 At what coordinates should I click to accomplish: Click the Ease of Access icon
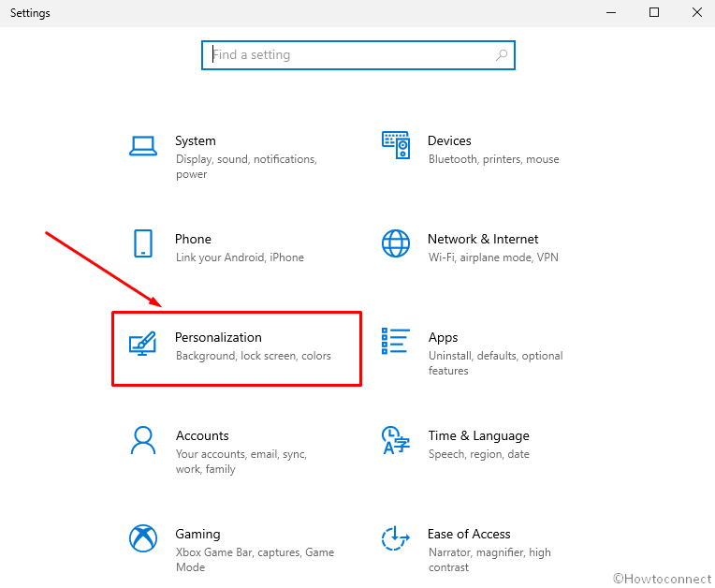pyautogui.click(x=395, y=538)
